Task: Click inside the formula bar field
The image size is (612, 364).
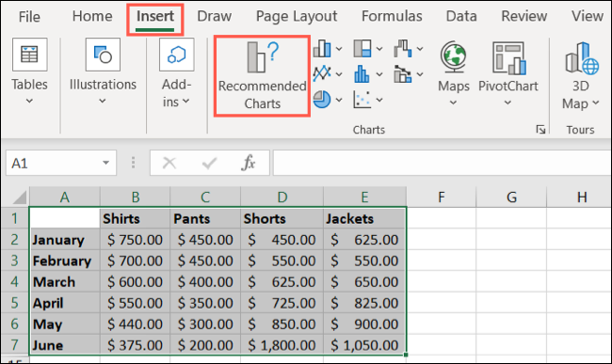Action: [x=442, y=163]
